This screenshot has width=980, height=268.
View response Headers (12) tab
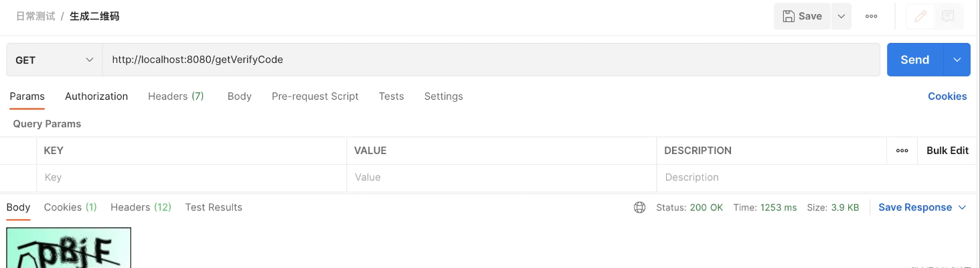coord(141,208)
